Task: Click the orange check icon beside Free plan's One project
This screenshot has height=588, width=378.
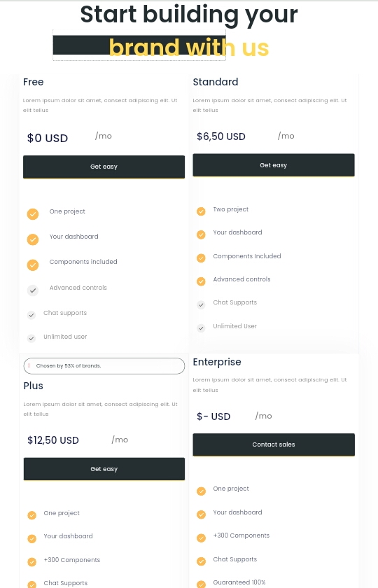Action: (x=33, y=214)
